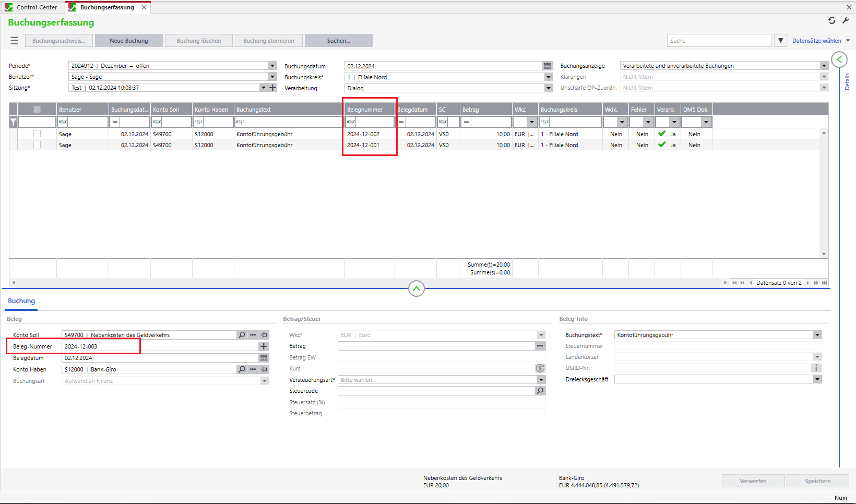This screenshot has width=856, height=504.
Task: Open the Buchungsdatum calendar picker
Action: [x=547, y=66]
